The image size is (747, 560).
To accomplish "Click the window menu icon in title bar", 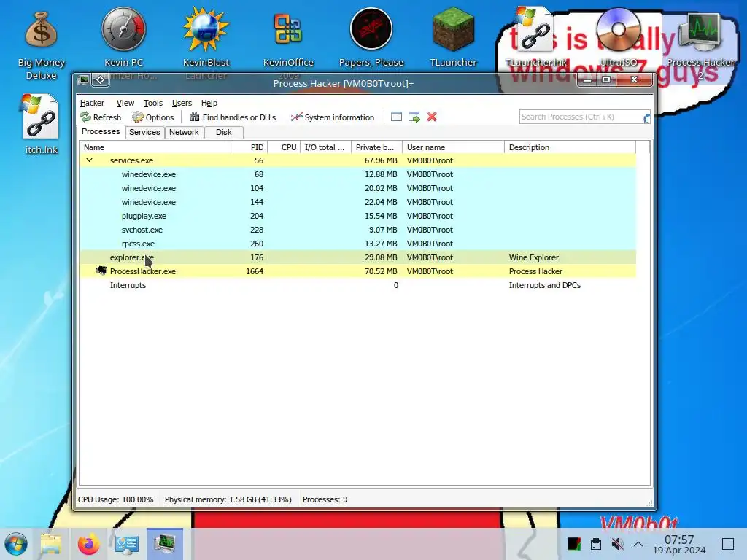I will coord(83,79).
